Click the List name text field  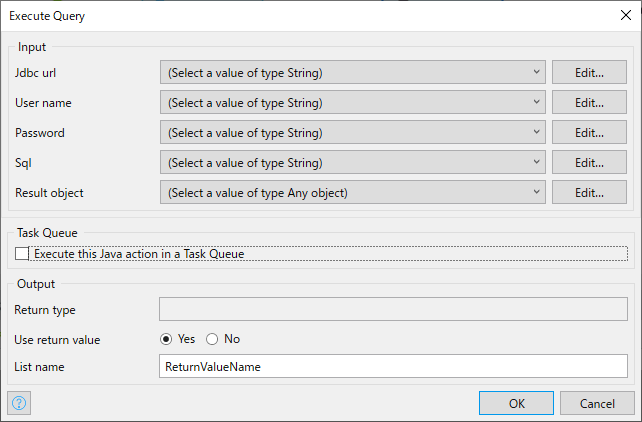tap(393, 367)
